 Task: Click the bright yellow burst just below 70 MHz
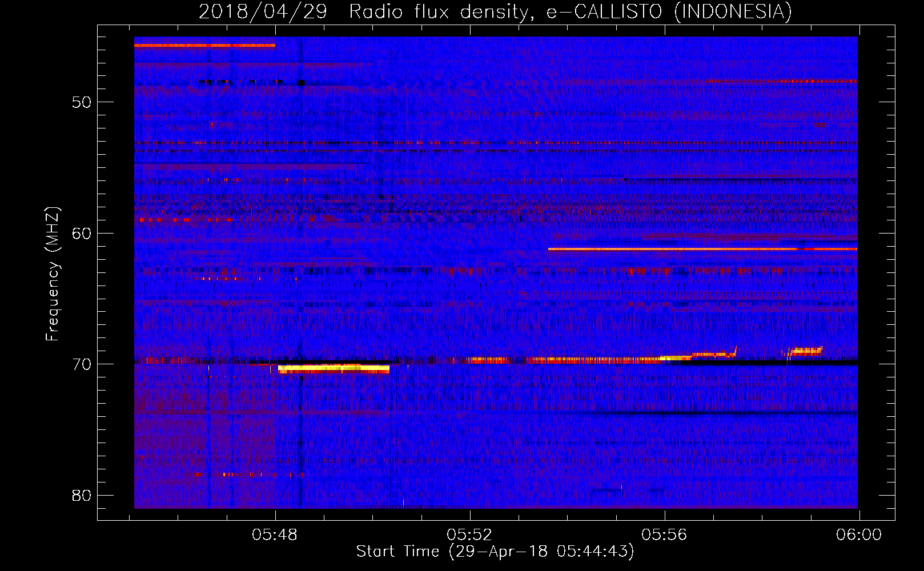point(334,369)
